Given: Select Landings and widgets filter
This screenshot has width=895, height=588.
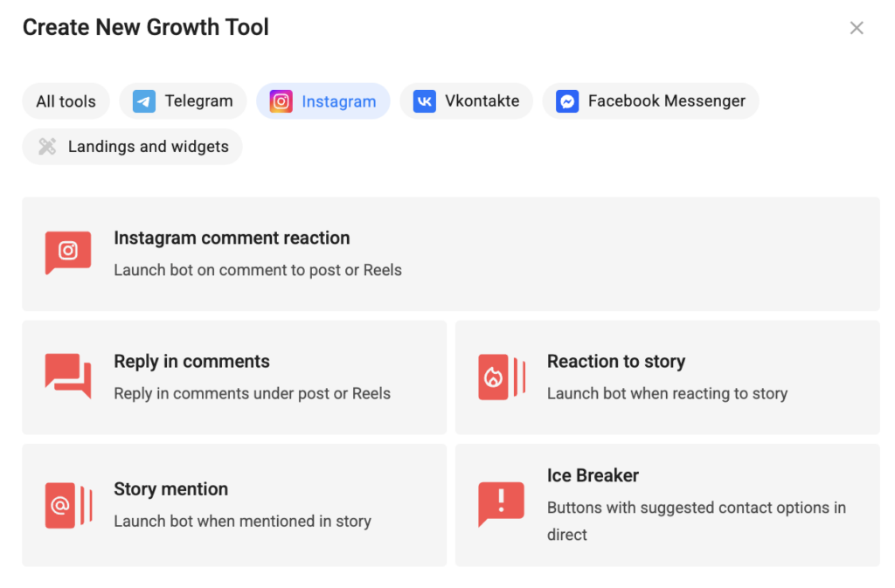Looking at the screenshot, I should point(133,147).
